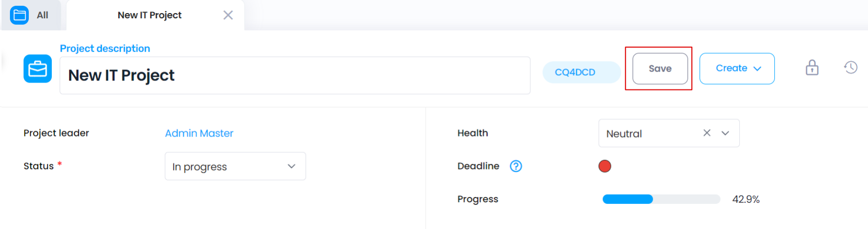Screen dimensions: 868x229
Task: Select the New IT Project tab
Action: pyautogui.click(x=150, y=15)
